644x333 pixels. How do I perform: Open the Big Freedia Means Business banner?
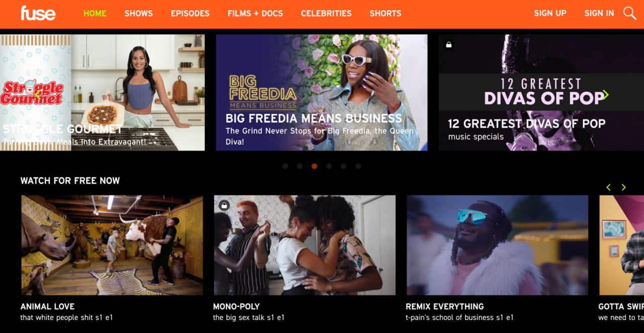321,93
